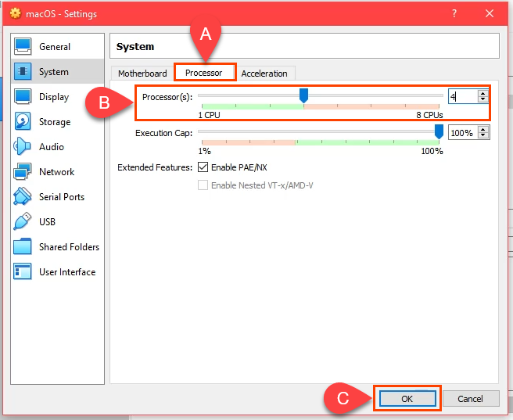Select Audio settings label
513x420 pixels.
(52, 147)
